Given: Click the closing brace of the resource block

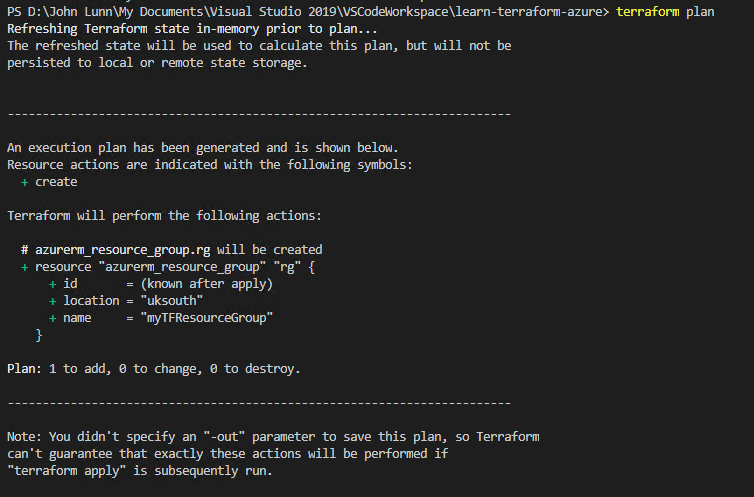Looking at the screenshot, I should click(x=39, y=335).
